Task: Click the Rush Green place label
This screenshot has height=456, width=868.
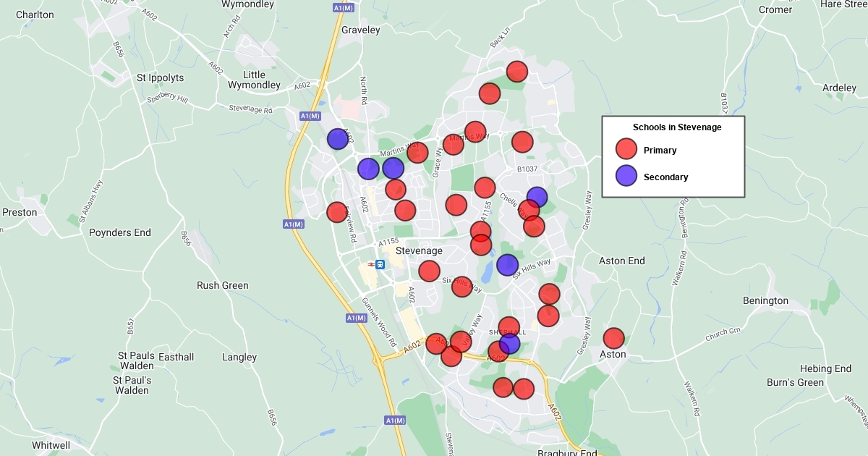Action: [x=222, y=285]
